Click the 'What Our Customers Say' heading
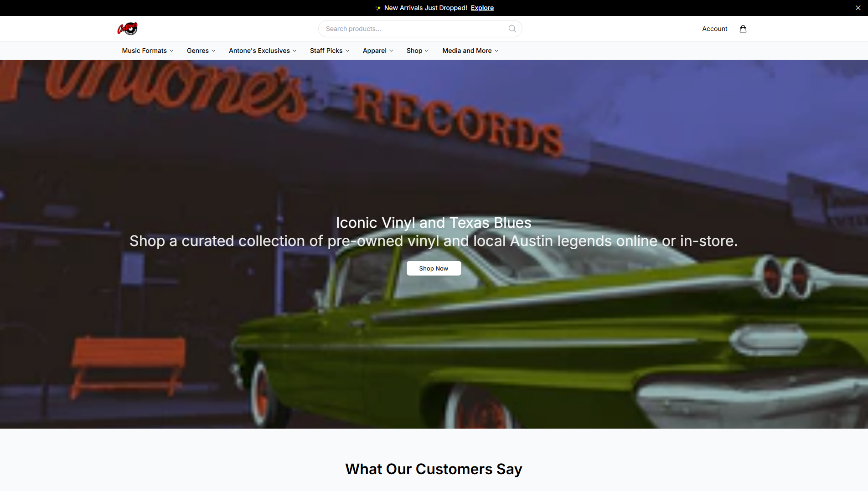The image size is (868, 491). 434,469
